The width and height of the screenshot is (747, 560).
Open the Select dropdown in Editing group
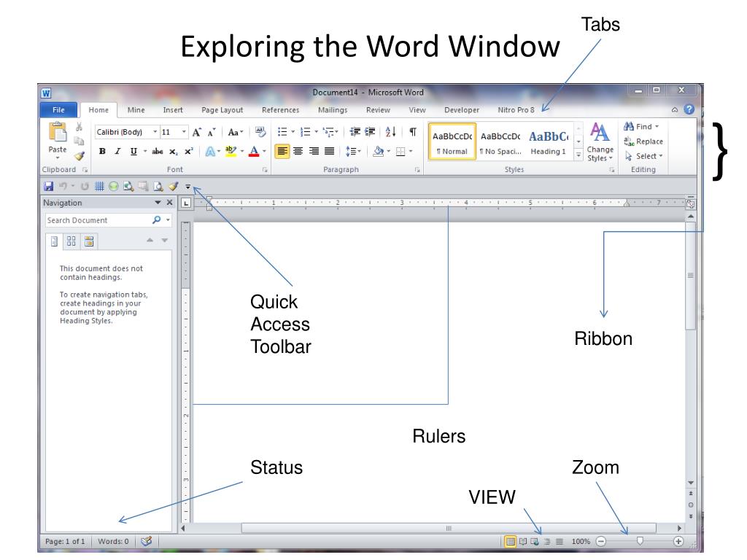pos(643,156)
